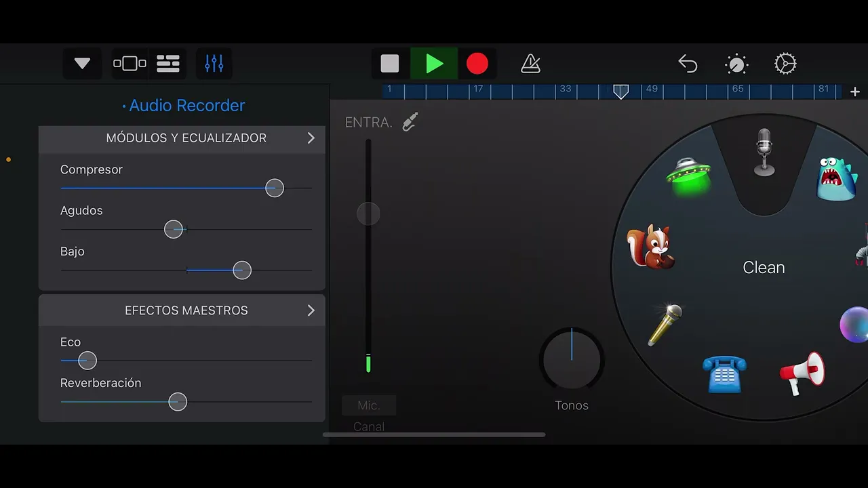868x488 pixels.
Task: Click bar 65 on the ruler
Action: pos(738,89)
